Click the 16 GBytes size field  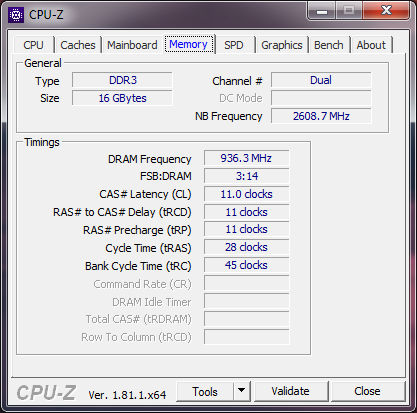[x=122, y=98]
